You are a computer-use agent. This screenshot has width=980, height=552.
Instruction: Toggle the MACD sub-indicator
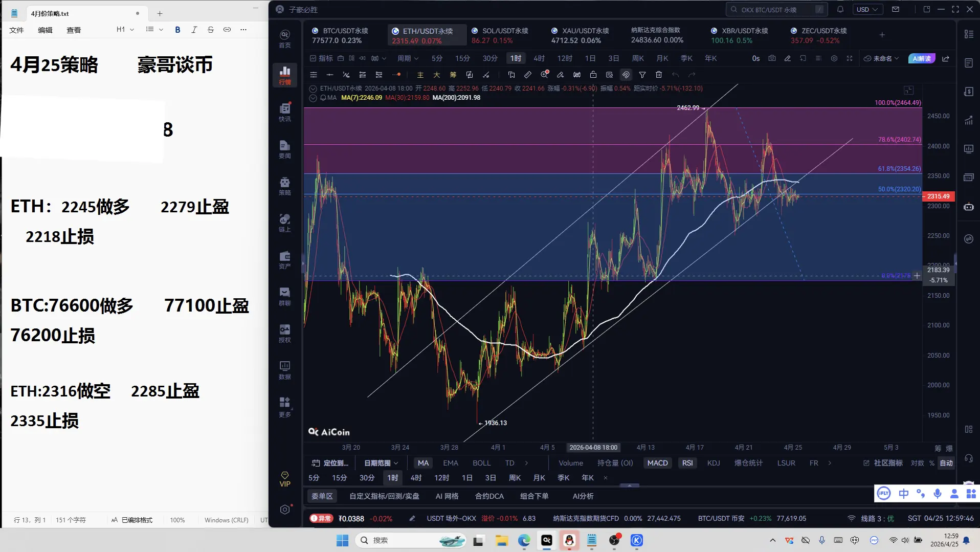tap(658, 463)
